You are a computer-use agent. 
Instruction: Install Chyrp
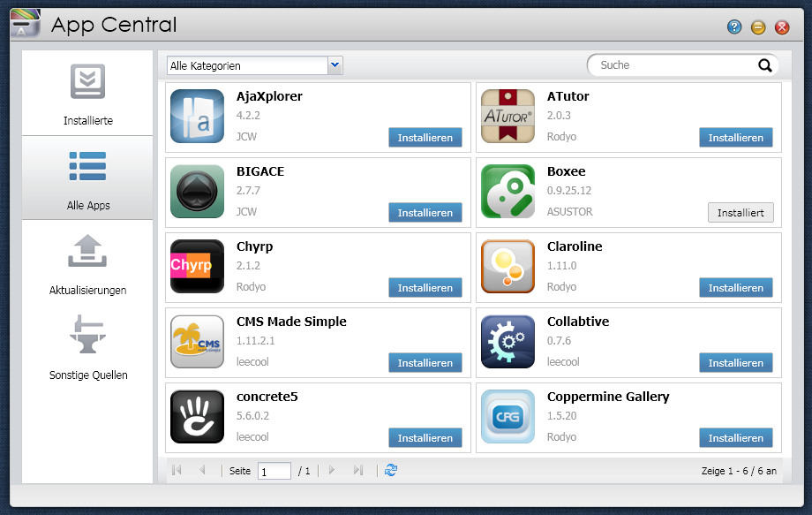[x=425, y=288]
